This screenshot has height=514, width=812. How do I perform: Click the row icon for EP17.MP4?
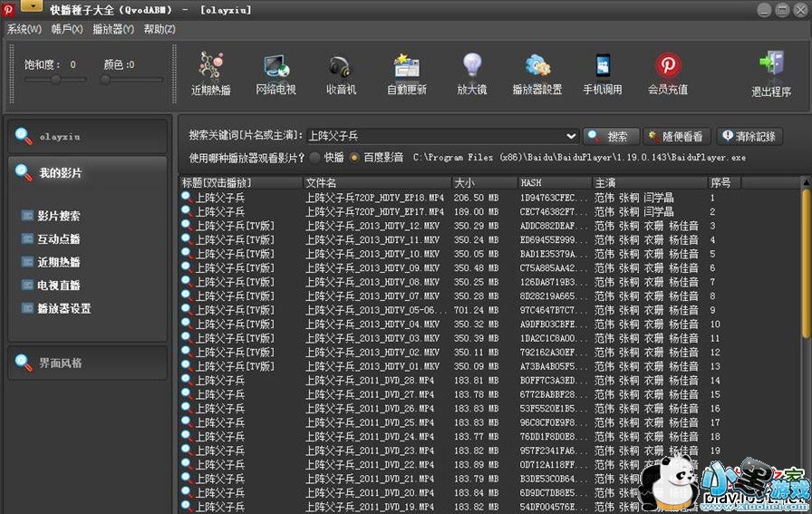[x=187, y=211]
